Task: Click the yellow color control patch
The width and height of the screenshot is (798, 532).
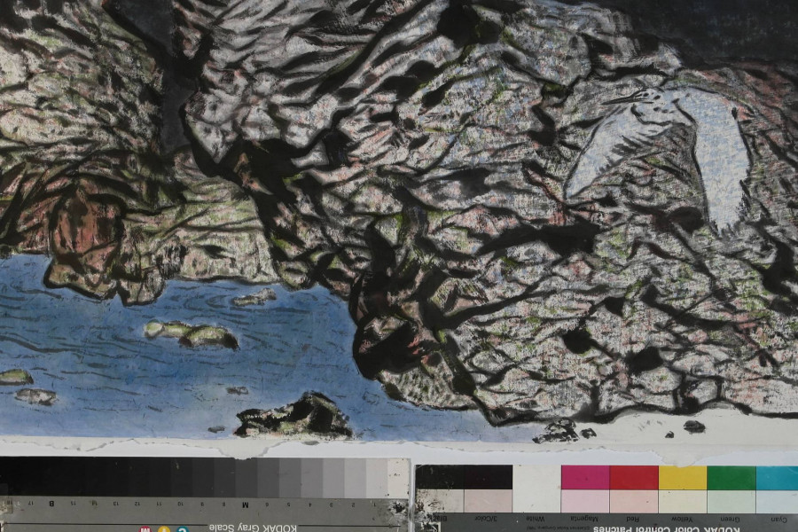Action: pos(683,478)
